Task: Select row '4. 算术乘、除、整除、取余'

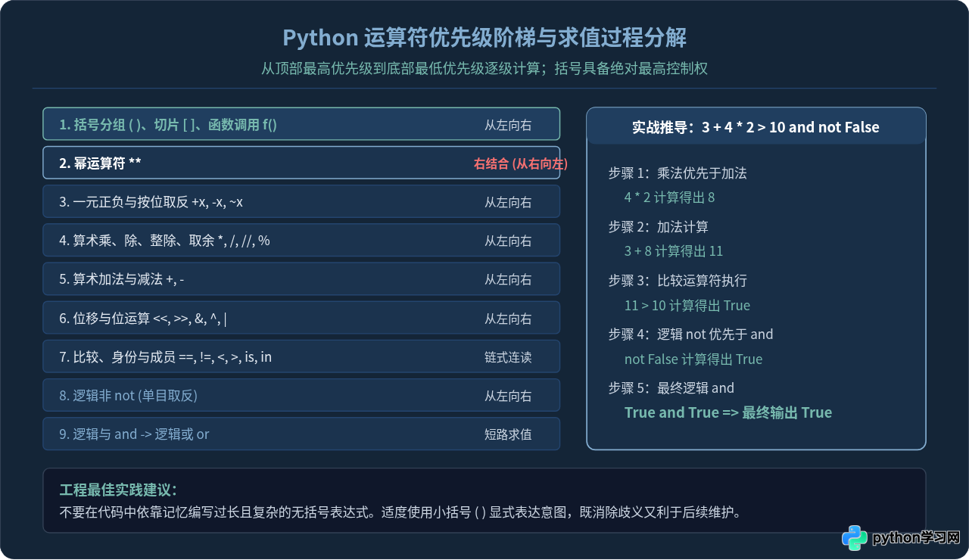Action: coord(301,241)
